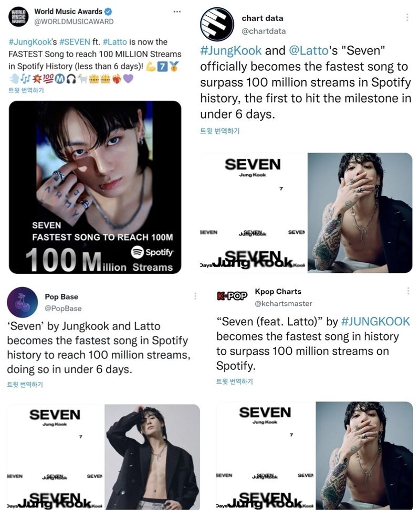
Task: Open World Music Awards profile avatar
Action: click(18, 16)
